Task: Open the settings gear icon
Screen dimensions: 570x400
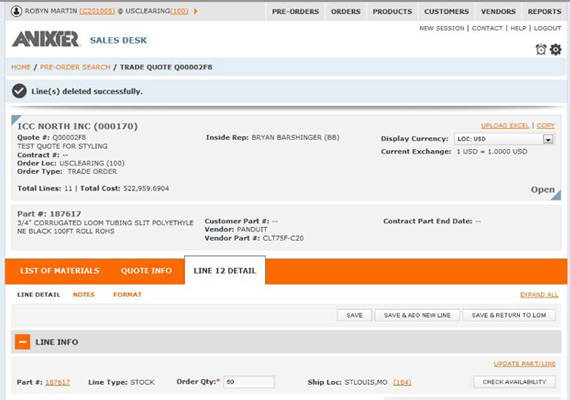Action: (x=555, y=49)
